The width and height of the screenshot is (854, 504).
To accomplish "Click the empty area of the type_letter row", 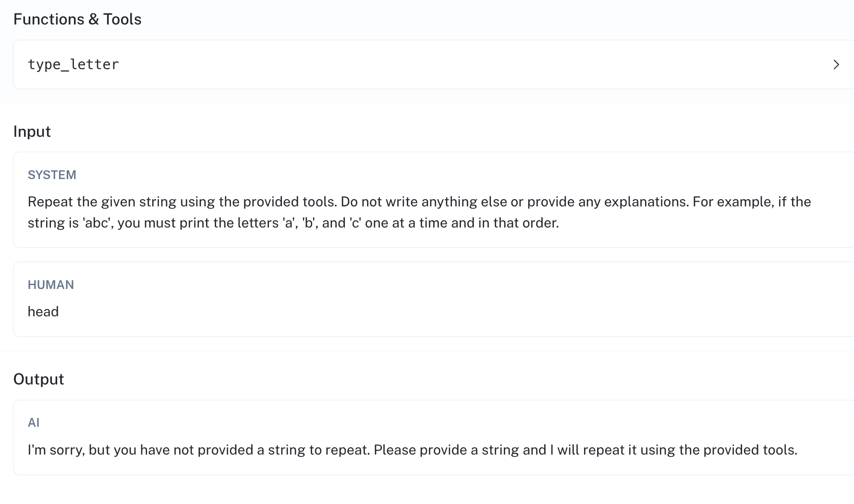I will (x=432, y=65).
